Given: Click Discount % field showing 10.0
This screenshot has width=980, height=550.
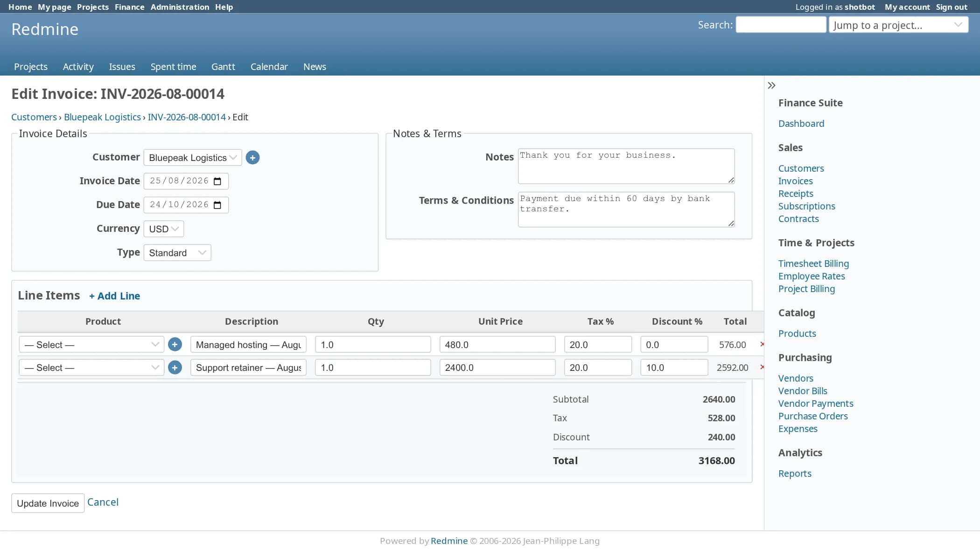Looking at the screenshot, I should pyautogui.click(x=674, y=368).
